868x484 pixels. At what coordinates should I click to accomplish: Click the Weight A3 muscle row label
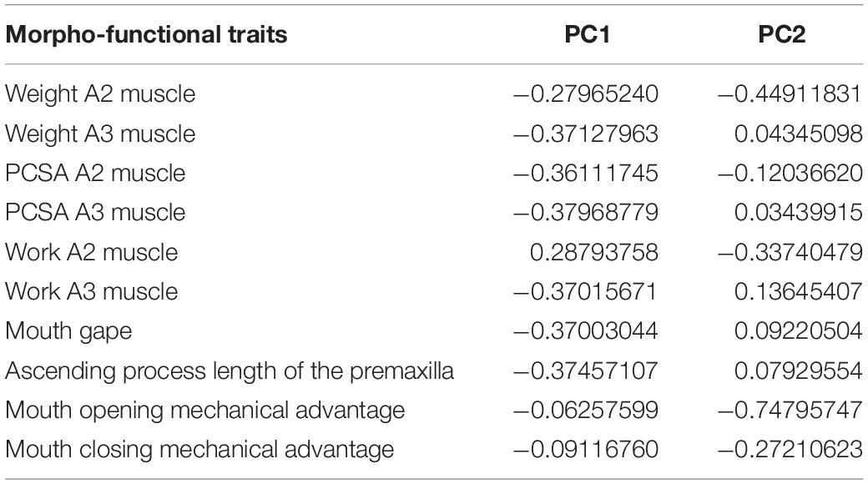coord(100,134)
